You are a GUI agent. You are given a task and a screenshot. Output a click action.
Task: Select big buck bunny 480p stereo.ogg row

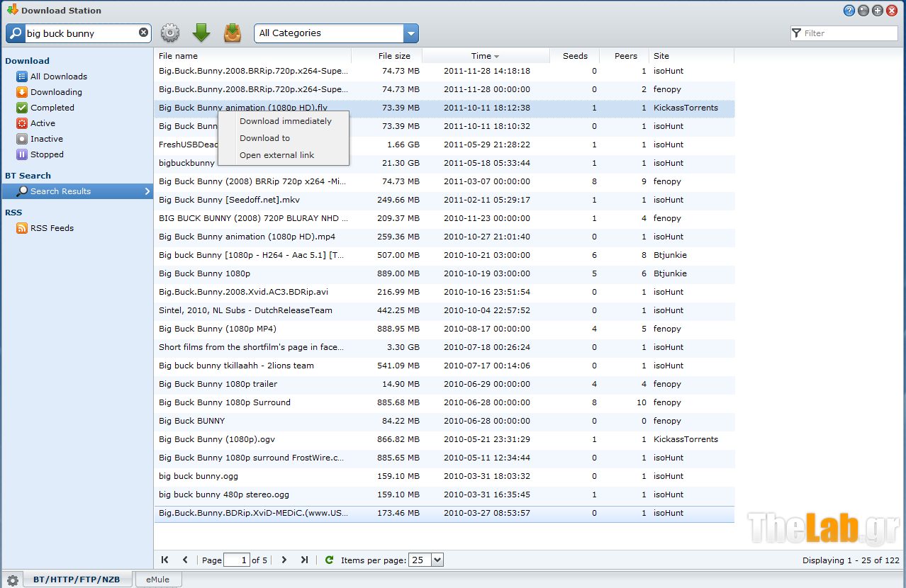click(444, 494)
